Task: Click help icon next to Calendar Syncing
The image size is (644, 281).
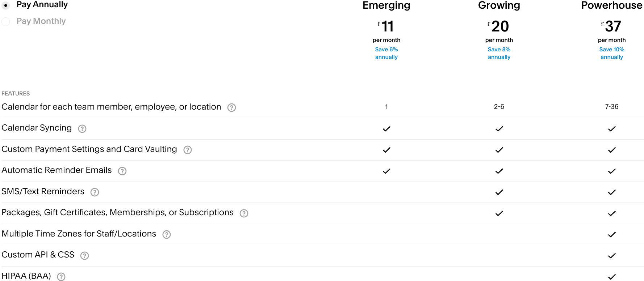Action: (x=82, y=129)
